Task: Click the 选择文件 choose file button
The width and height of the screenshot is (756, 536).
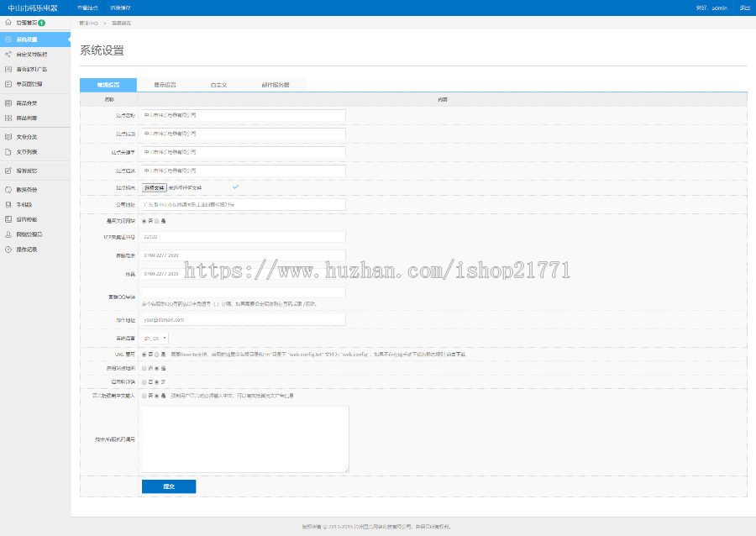Action: (155, 188)
